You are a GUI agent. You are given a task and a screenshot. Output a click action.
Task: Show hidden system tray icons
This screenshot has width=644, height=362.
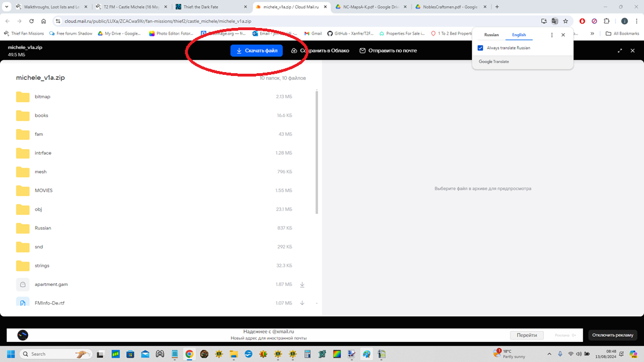(549, 354)
